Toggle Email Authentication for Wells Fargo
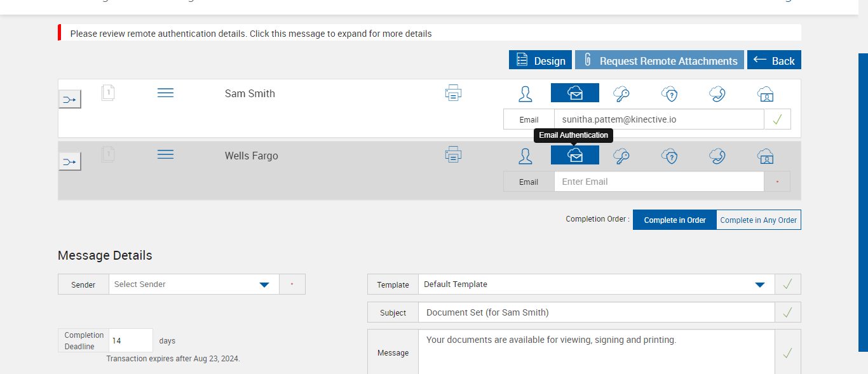 coord(575,155)
